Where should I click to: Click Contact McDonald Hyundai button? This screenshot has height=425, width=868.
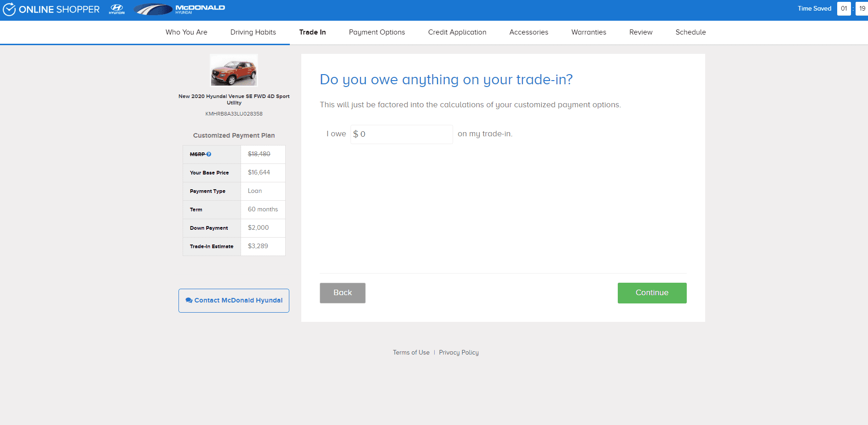point(234,301)
